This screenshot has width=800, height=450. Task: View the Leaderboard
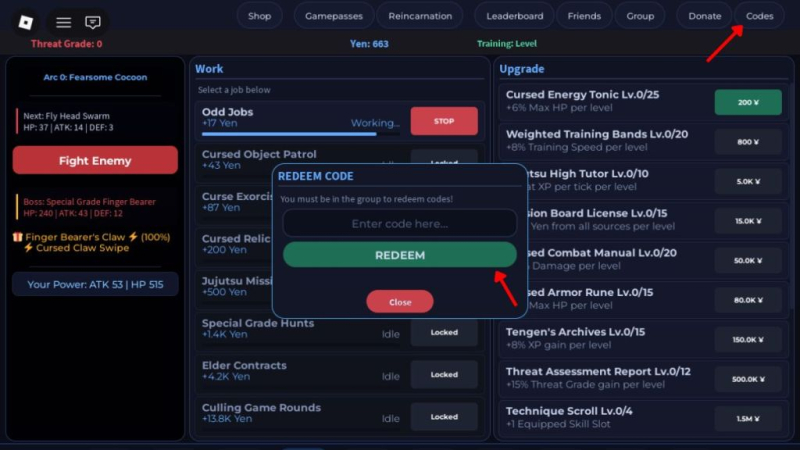click(516, 16)
